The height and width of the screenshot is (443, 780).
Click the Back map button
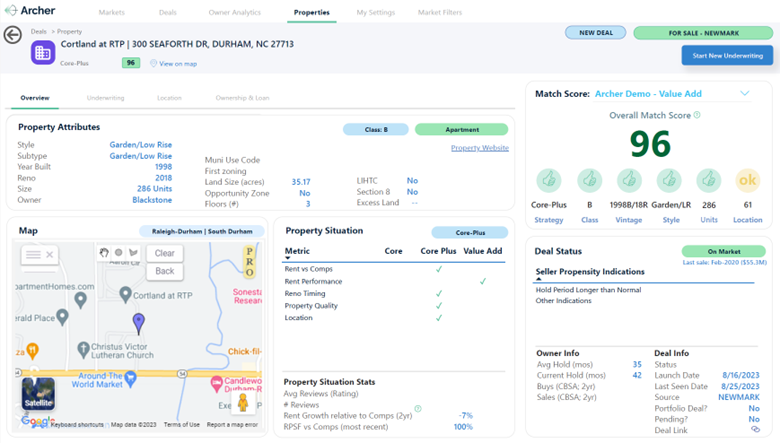pos(165,271)
